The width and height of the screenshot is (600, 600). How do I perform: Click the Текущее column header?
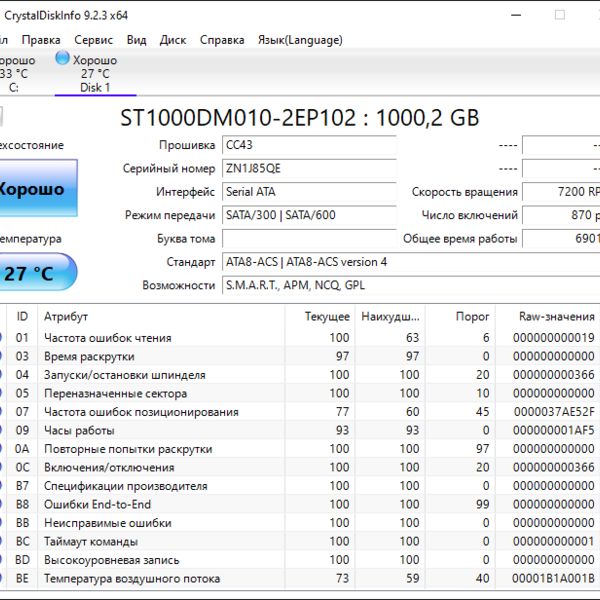pyautogui.click(x=320, y=316)
